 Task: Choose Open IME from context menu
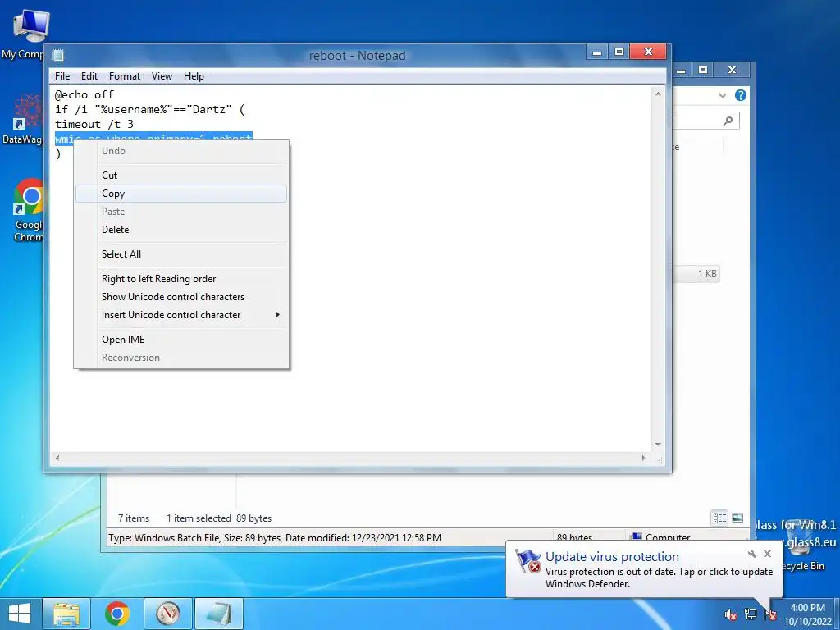[181, 339]
